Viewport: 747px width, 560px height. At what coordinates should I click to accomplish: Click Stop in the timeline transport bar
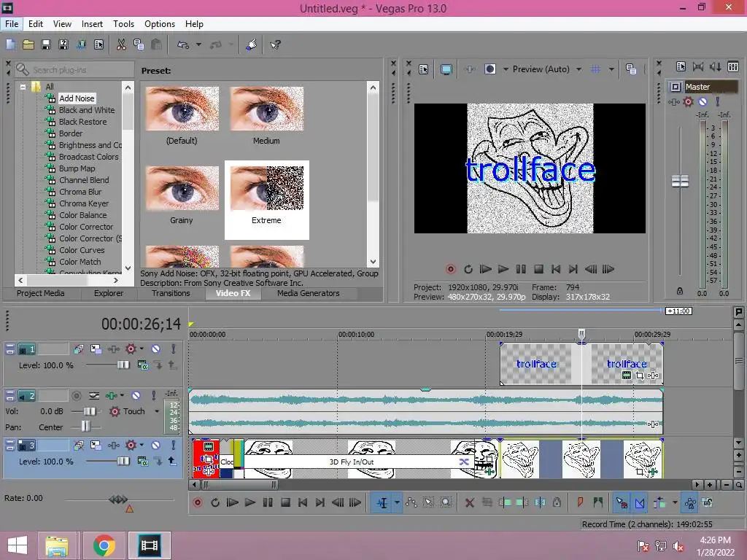pos(285,502)
